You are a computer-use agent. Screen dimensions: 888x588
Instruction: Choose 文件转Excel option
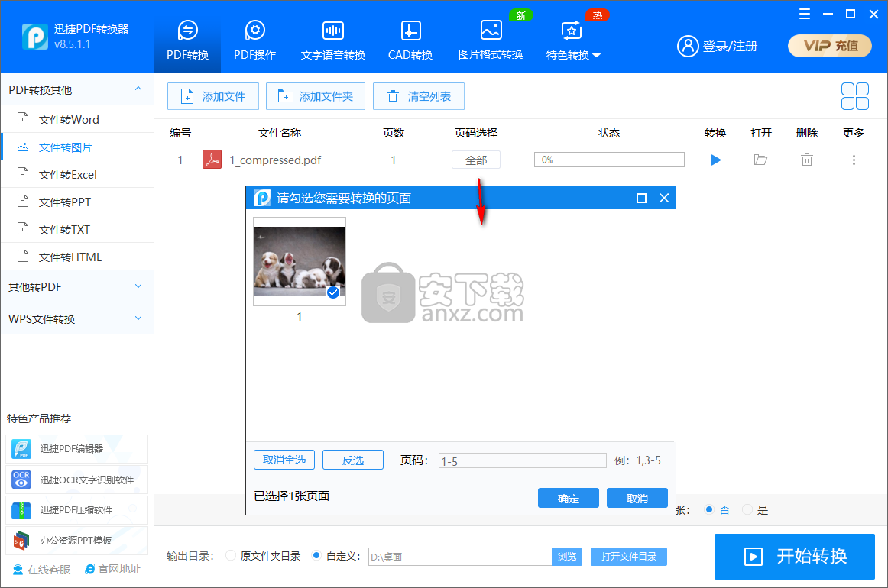coord(77,174)
